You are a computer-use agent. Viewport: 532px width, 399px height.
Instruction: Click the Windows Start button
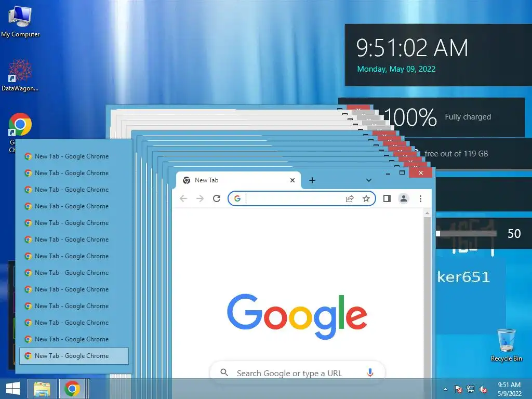point(13,389)
